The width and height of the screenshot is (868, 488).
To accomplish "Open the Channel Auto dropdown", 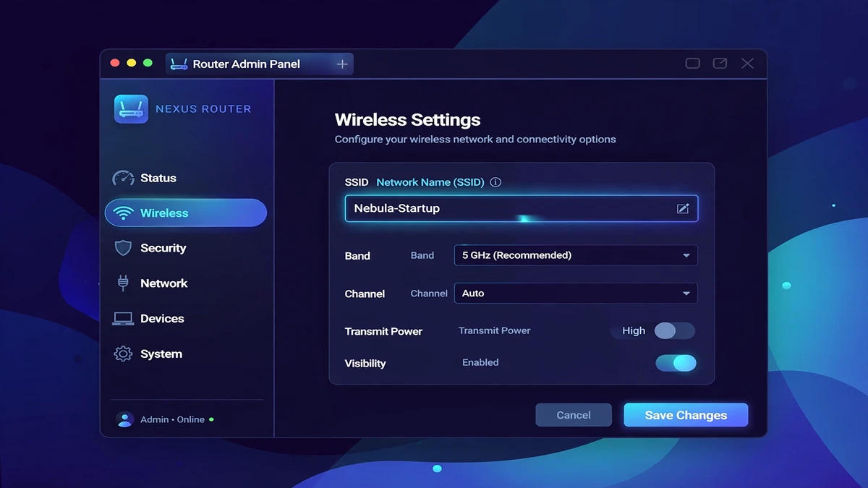I will click(576, 294).
